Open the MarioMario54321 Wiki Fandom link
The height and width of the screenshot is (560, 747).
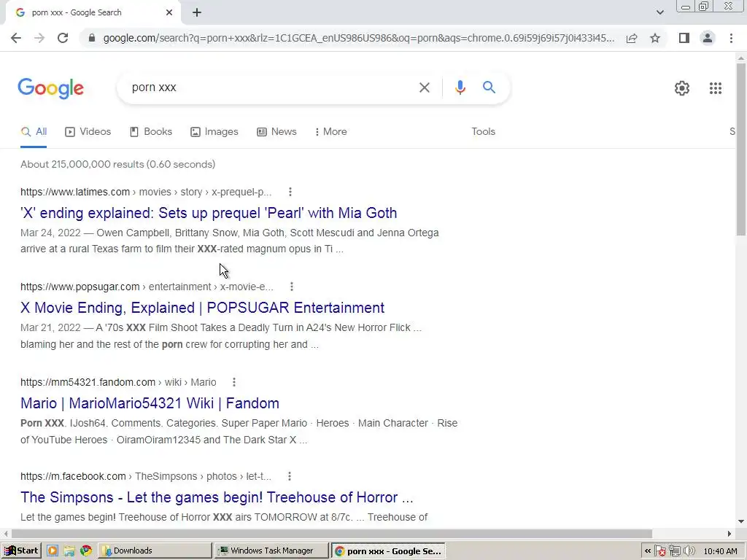[150, 403]
